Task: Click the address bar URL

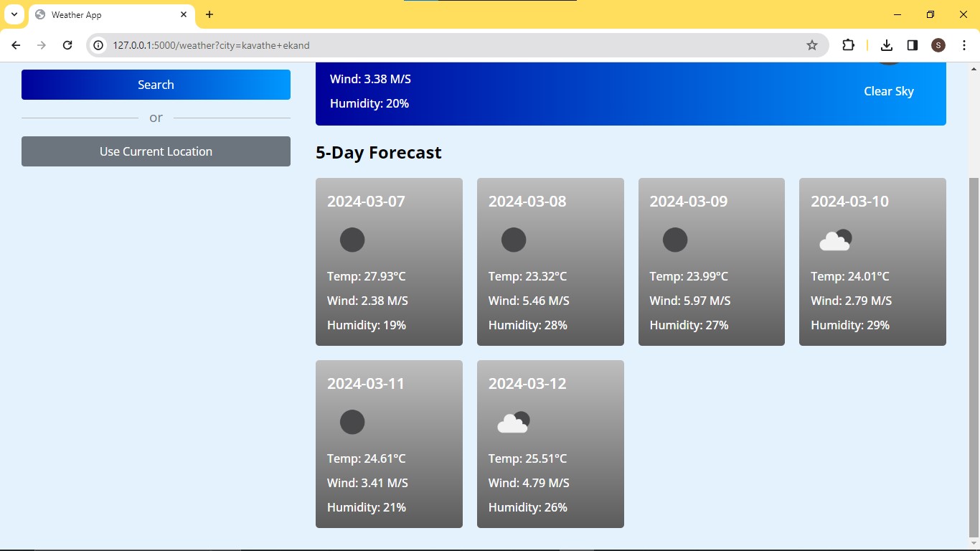Action: (x=211, y=45)
